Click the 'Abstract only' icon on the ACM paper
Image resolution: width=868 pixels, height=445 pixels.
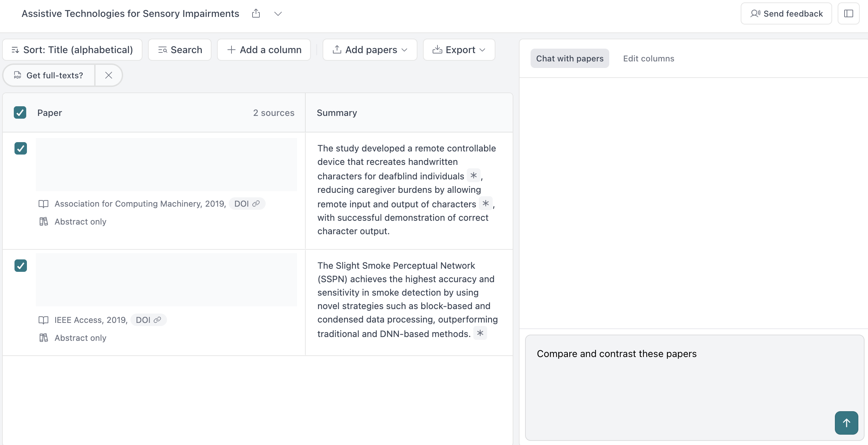43,221
